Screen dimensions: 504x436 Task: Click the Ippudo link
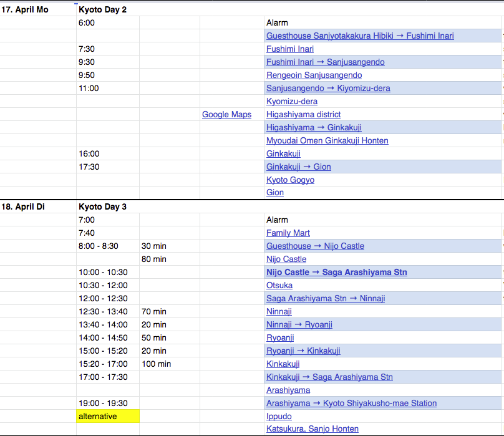click(279, 416)
